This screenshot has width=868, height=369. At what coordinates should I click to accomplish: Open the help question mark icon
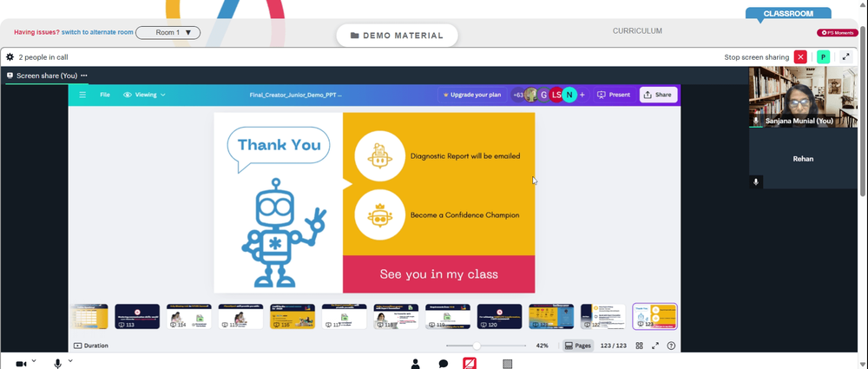[671, 346]
